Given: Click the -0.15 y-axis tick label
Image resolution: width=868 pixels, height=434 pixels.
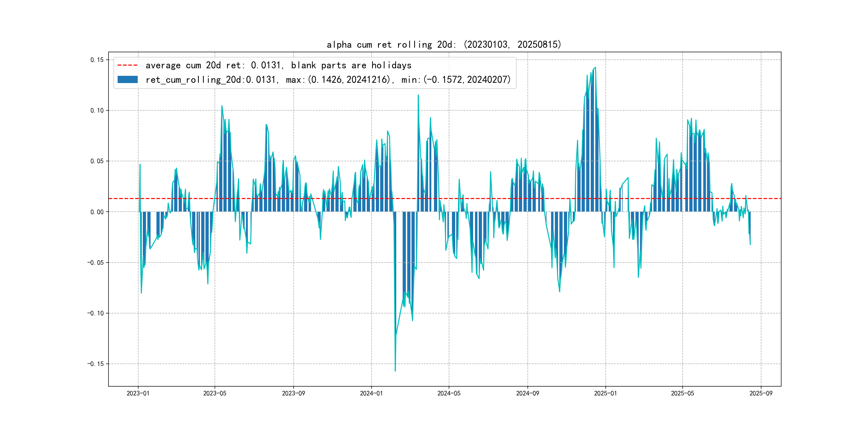Looking at the screenshot, I should [x=96, y=364].
